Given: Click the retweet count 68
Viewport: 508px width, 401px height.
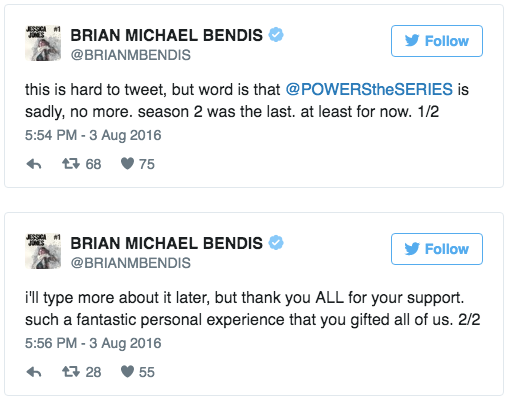Looking at the screenshot, I should (93, 164).
